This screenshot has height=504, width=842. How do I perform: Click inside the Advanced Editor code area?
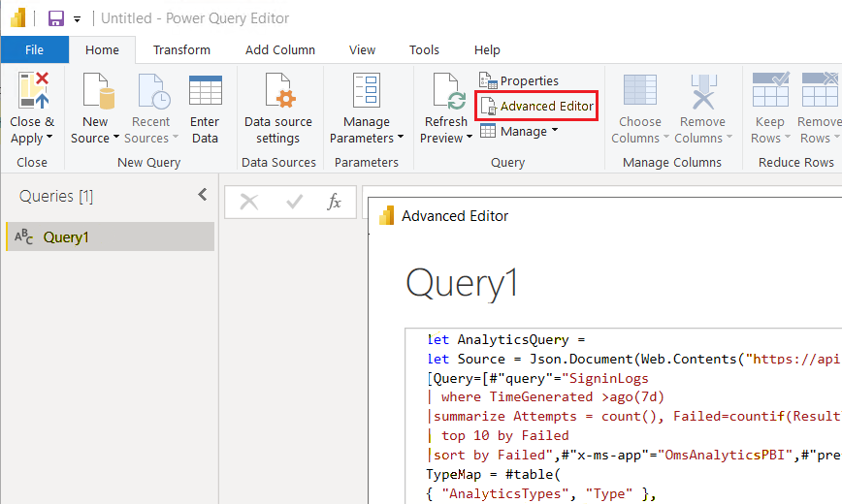point(621,417)
